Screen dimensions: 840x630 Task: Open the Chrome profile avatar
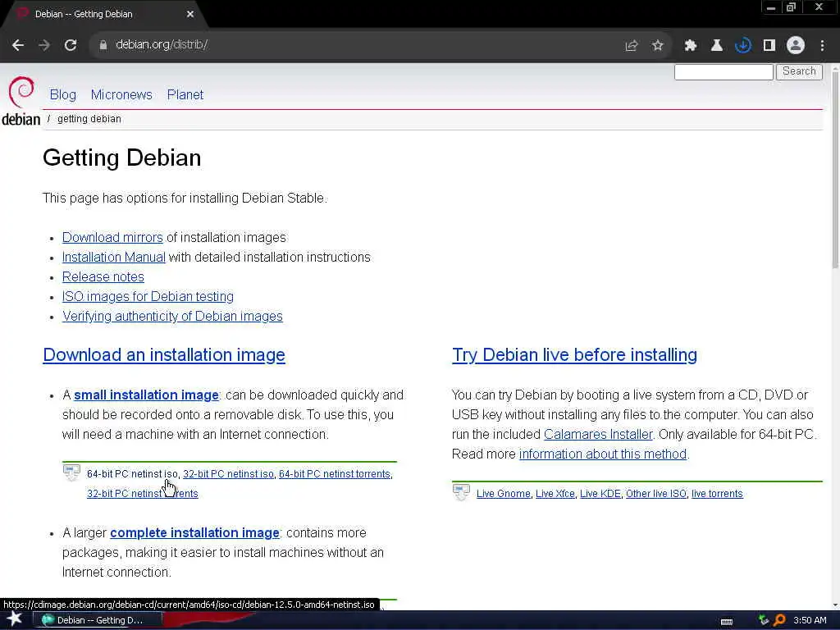[x=796, y=46]
